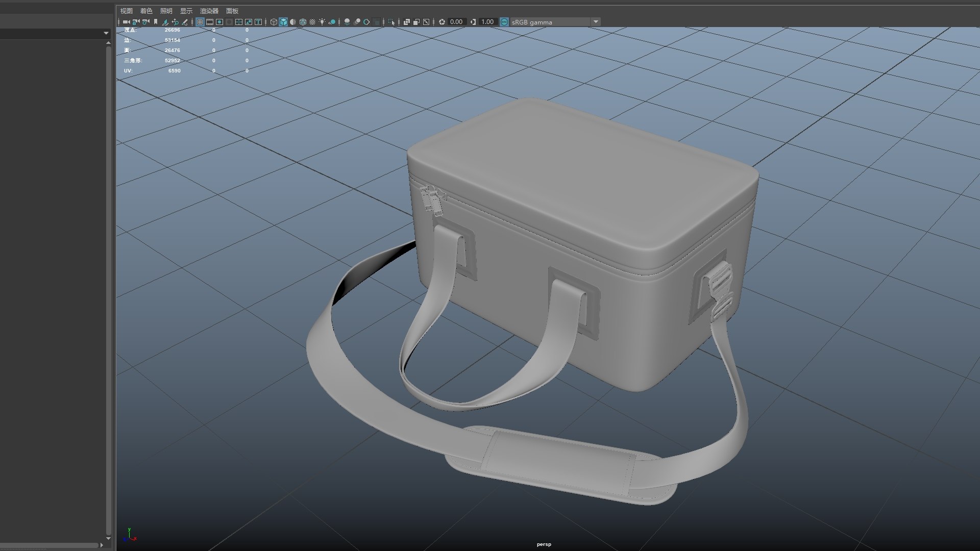Toggle the film gate overlay

[210, 22]
